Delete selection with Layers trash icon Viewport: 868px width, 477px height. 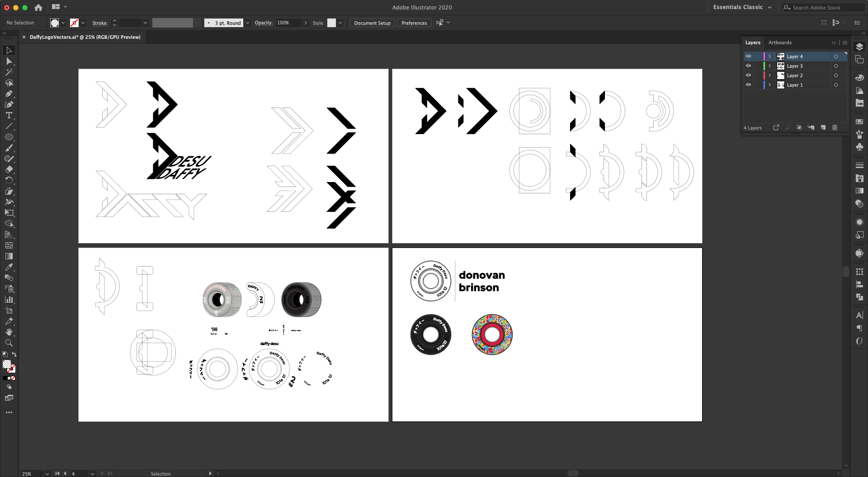pyautogui.click(x=835, y=128)
